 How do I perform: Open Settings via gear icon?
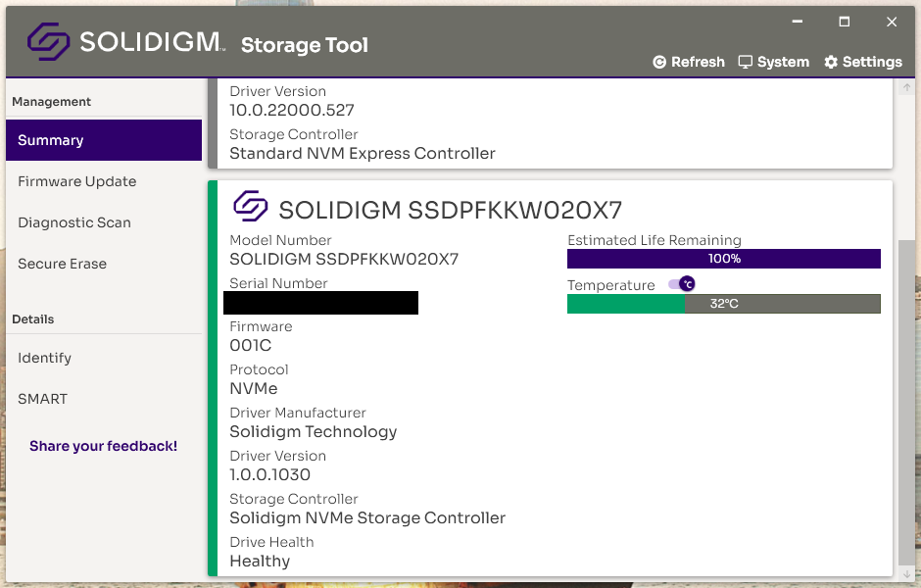(x=831, y=62)
